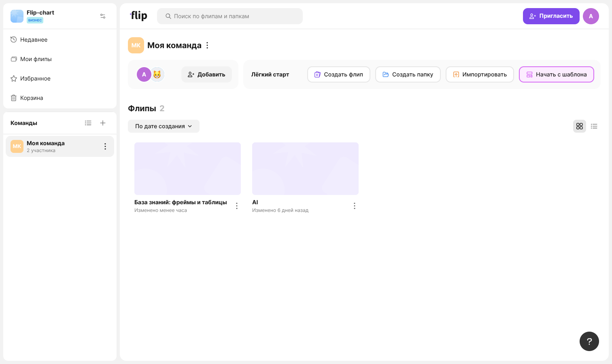Screen dimensions: 612x364
Task: Click the Флипы section heading
Action: (142, 108)
